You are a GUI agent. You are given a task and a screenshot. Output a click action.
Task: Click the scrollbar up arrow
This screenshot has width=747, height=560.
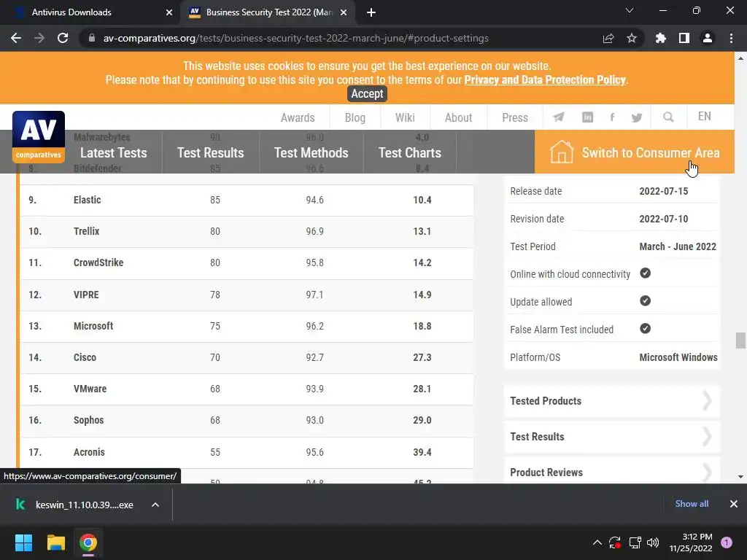pos(740,58)
